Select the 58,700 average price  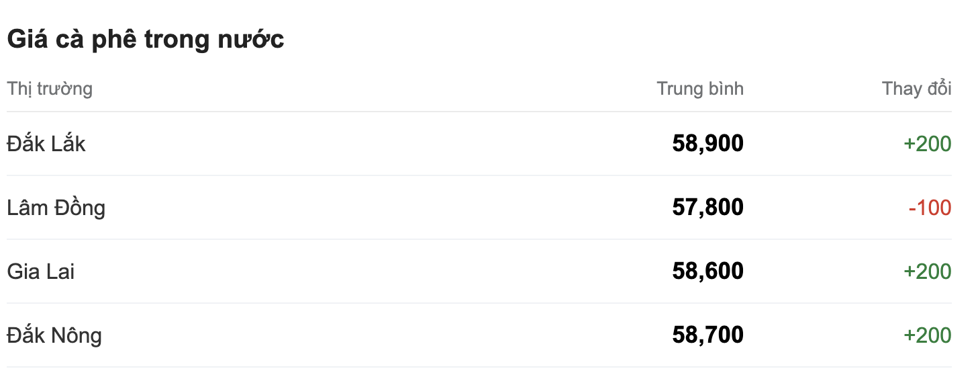point(707,335)
